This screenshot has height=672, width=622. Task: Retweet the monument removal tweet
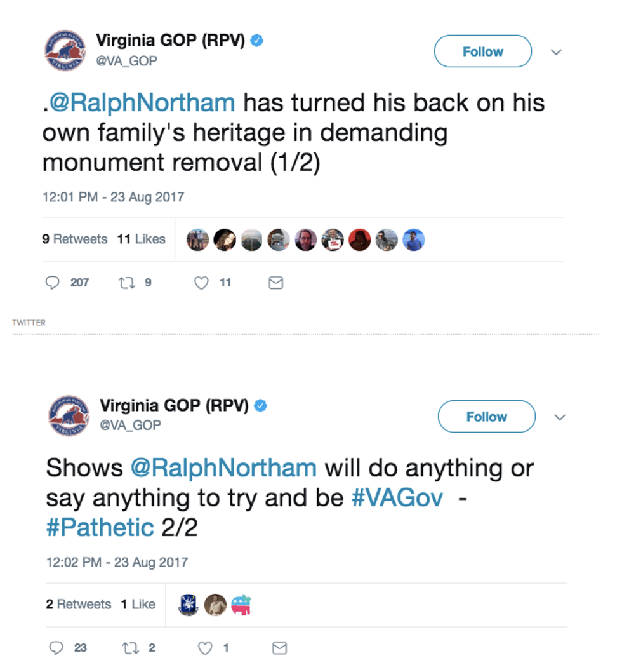[x=124, y=283]
